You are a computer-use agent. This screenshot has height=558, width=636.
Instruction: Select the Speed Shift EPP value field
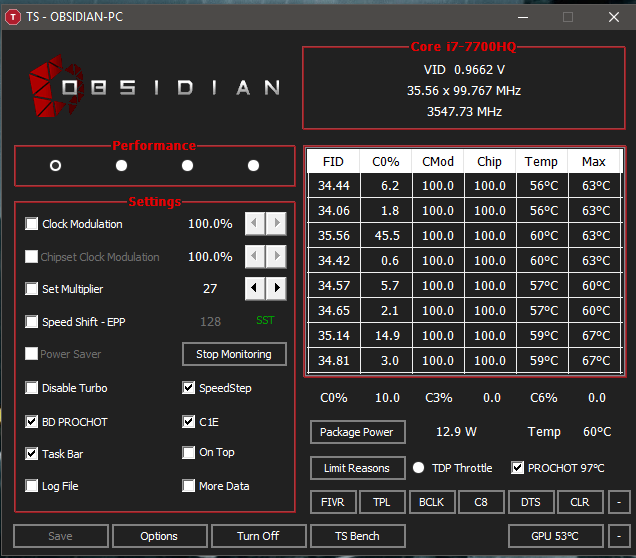click(x=210, y=322)
